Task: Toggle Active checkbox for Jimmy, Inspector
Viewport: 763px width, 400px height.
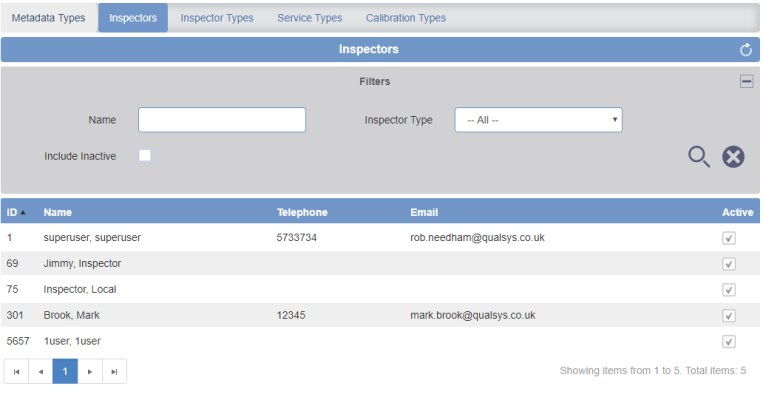Action: coord(728,264)
